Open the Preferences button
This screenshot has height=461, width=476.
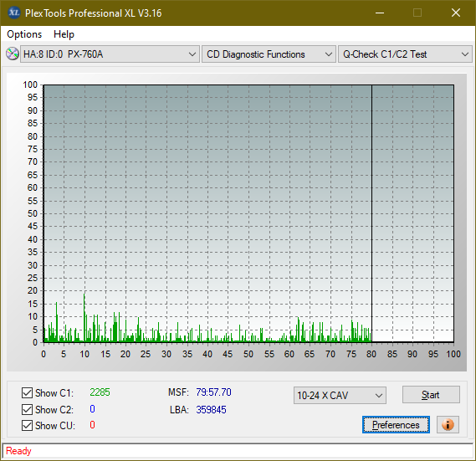(x=396, y=424)
